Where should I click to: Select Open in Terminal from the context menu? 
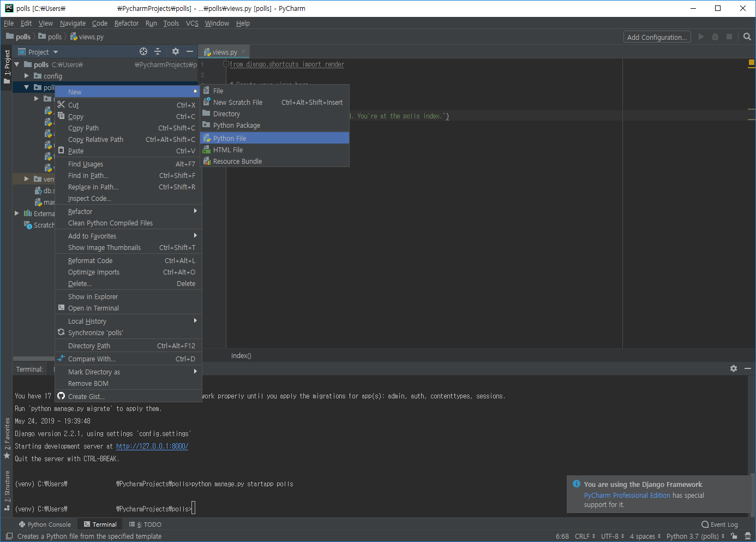pyautogui.click(x=128, y=308)
